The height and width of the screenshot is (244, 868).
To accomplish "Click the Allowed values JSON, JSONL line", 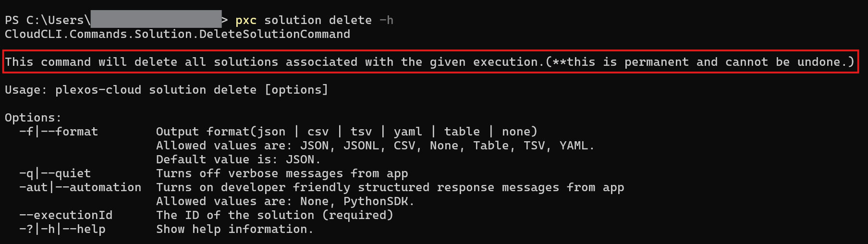I will point(375,146).
